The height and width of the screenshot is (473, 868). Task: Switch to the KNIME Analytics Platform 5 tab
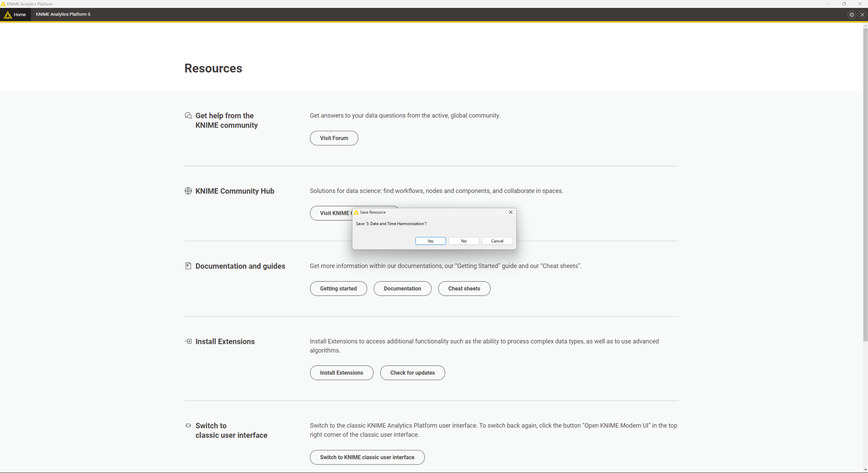(x=63, y=14)
